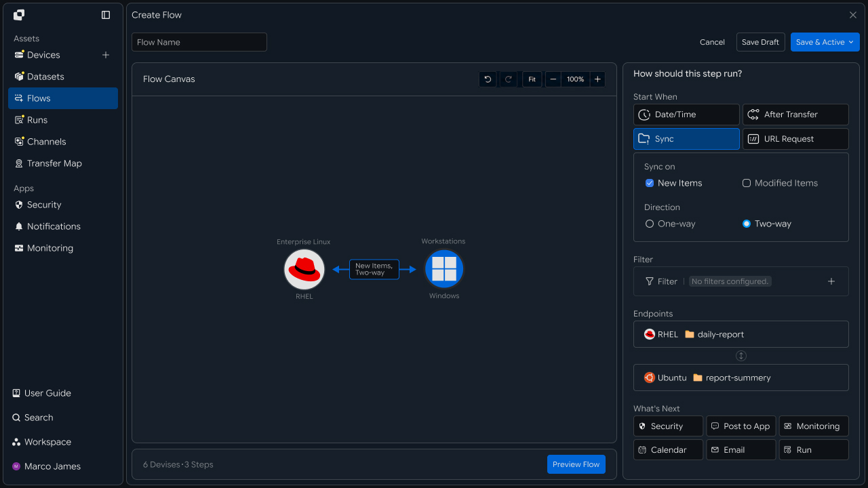The image size is (868, 488).
Task: Save the flow as draft
Action: click(x=760, y=42)
